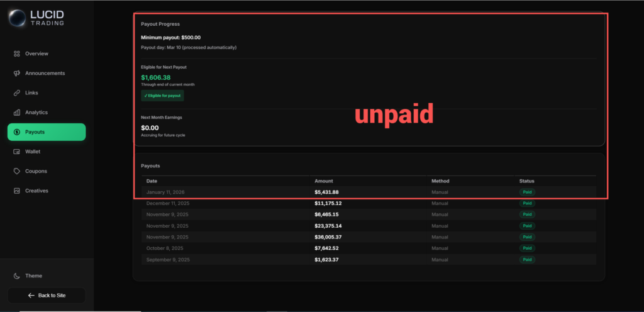The width and height of the screenshot is (644, 312).
Task: Open the Payouts menu item
Action: coord(47,132)
